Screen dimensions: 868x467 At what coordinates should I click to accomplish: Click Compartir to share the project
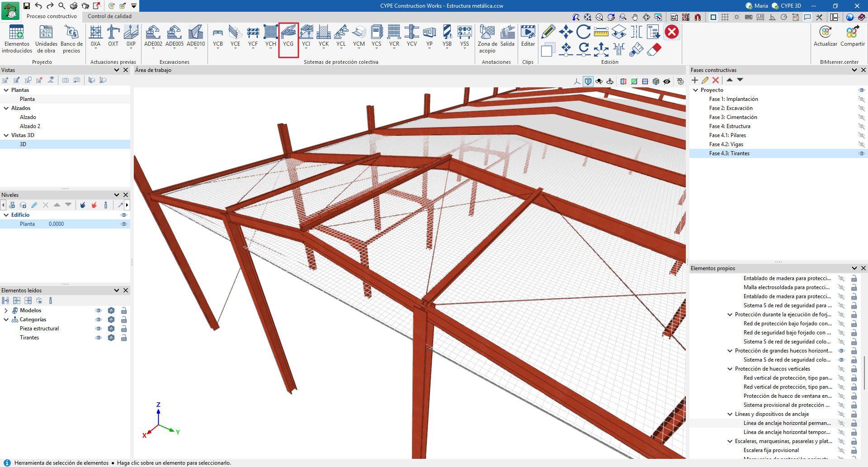tap(852, 36)
